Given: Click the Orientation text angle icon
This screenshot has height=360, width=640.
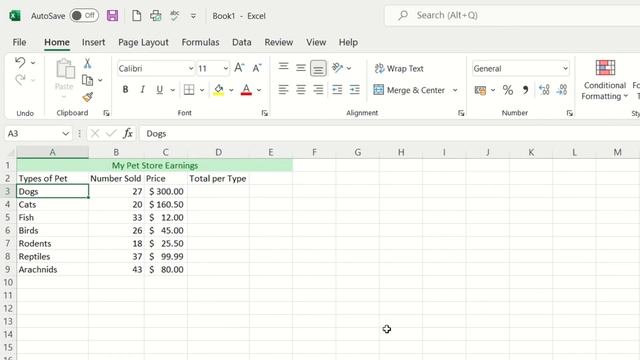Looking at the screenshot, I should [x=338, y=67].
